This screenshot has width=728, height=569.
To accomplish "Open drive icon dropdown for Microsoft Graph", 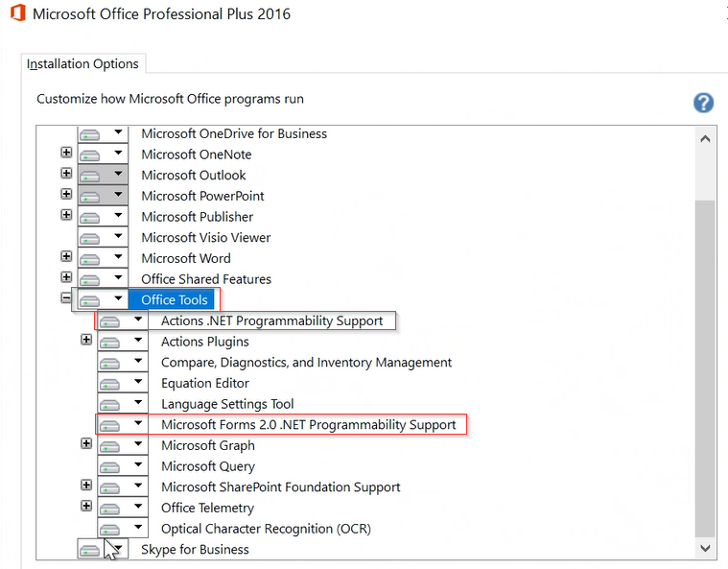I will coord(123,445).
